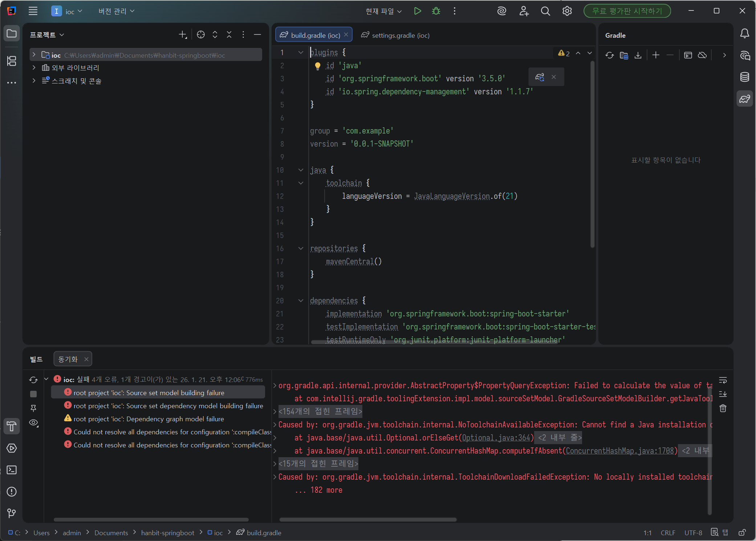Select the 동기화 tab in build panel
The height and width of the screenshot is (541, 756).
68,359
